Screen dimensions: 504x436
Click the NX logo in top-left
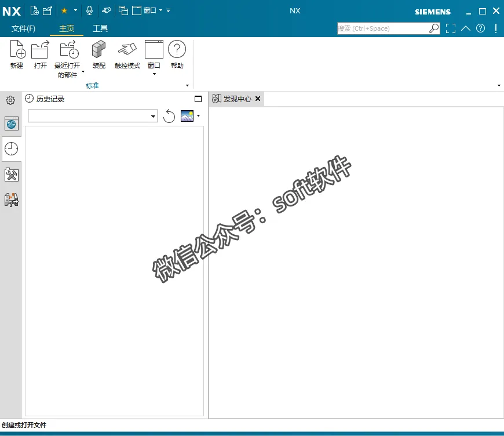(12, 11)
